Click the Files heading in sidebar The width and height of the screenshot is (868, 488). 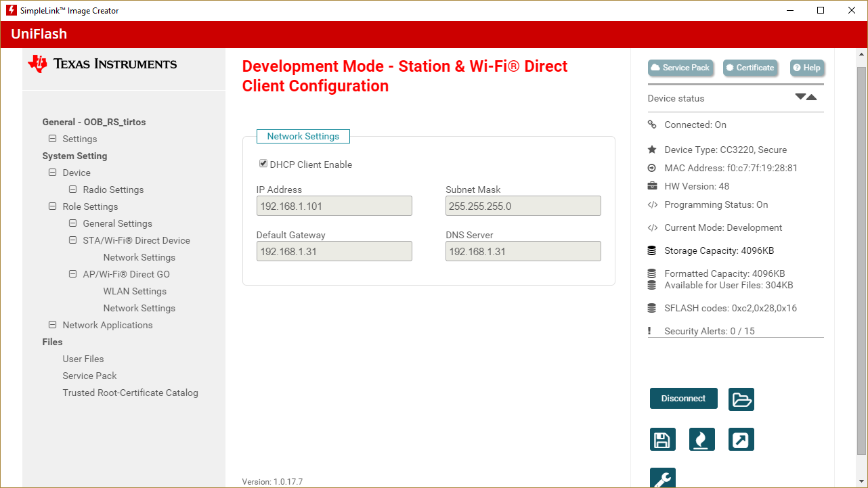pos(52,342)
